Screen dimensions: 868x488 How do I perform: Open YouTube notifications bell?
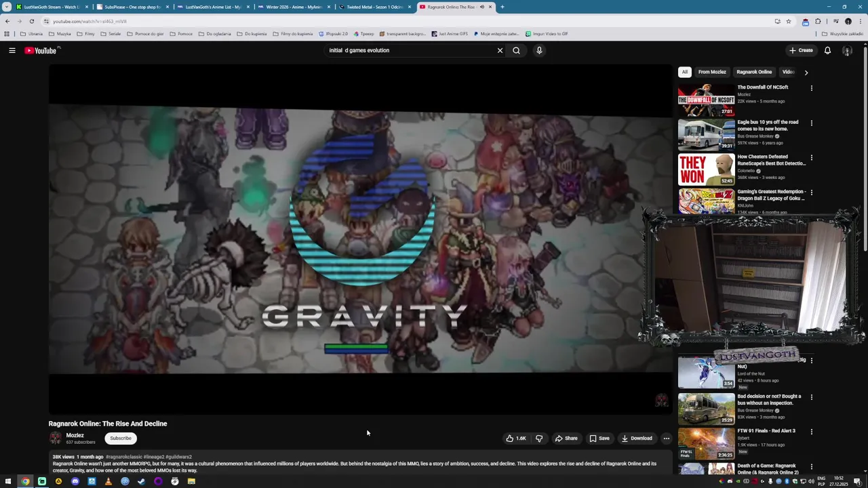[x=827, y=50]
